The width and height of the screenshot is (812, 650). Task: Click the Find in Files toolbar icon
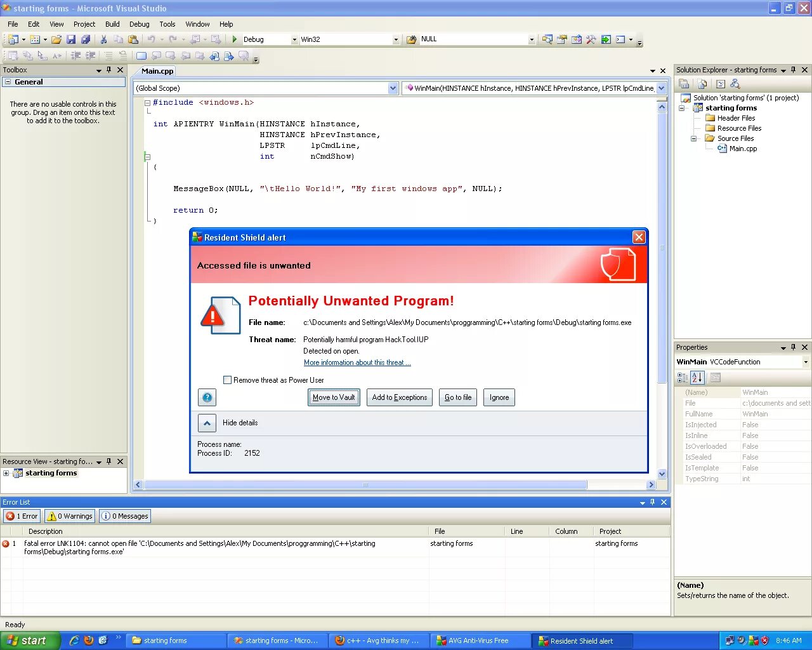tap(547, 39)
